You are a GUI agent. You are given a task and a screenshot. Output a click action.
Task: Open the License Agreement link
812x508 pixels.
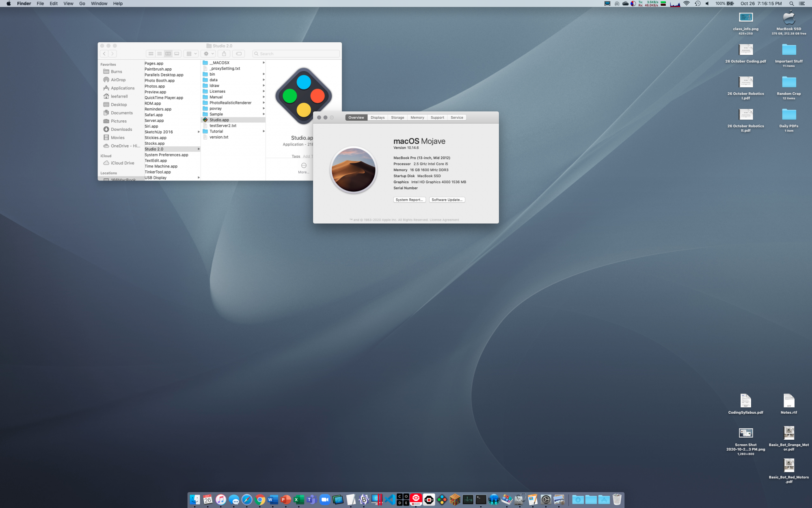(x=444, y=220)
